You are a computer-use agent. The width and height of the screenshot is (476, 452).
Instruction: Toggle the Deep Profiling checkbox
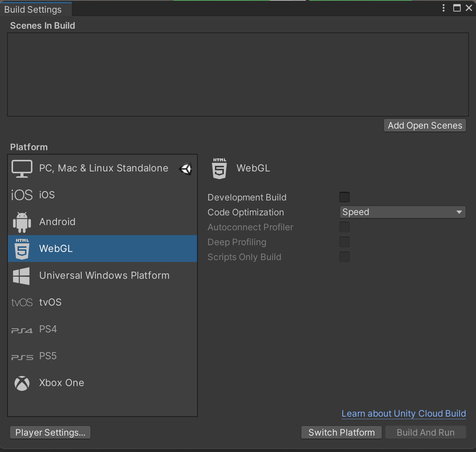click(345, 242)
